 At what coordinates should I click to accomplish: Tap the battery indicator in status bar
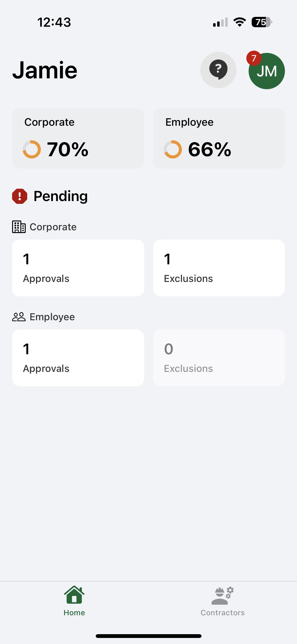(261, 22)
